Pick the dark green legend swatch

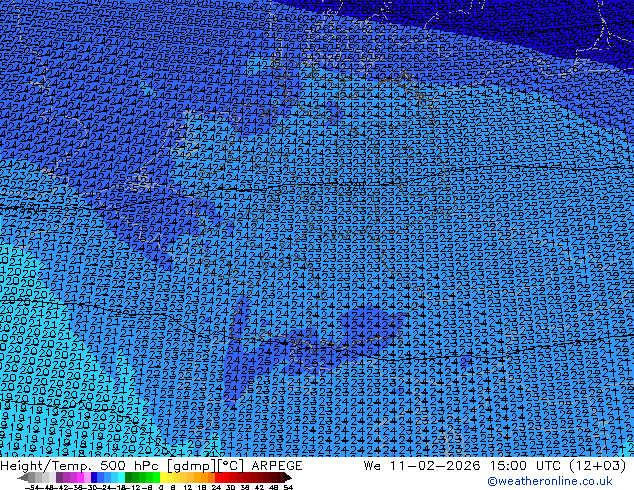tap(129, 478)
